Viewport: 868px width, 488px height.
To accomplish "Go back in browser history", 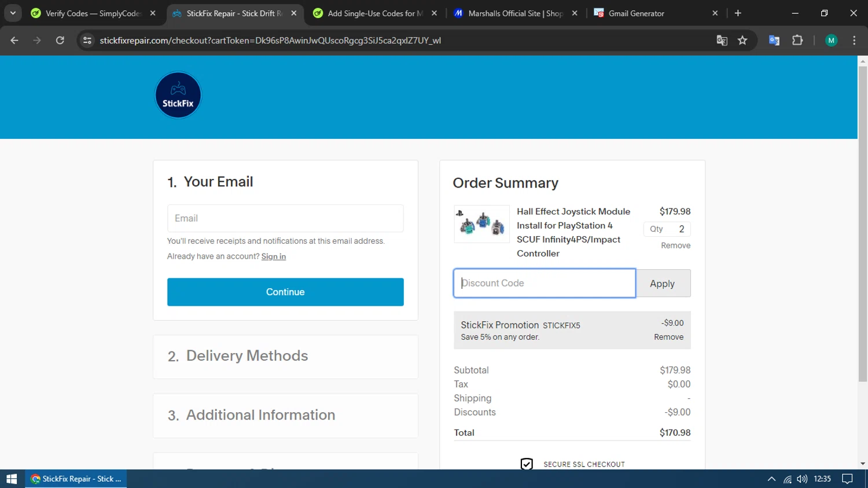I will (x=14, y=41).
